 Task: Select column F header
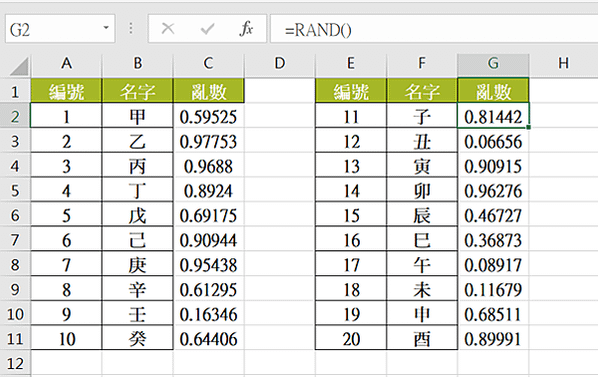tap(422, 64)
